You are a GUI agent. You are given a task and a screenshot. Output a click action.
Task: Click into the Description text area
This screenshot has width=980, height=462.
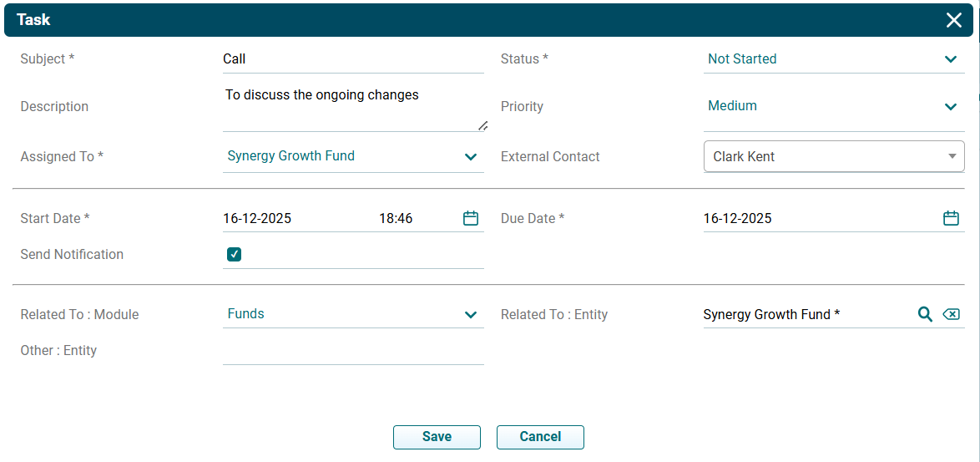click(x=352, y=108)
